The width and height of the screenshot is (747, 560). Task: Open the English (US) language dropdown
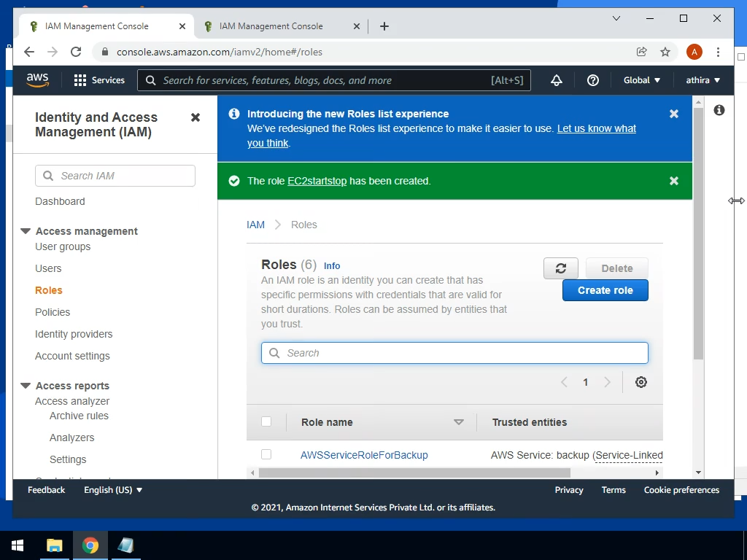coord(113,490)
